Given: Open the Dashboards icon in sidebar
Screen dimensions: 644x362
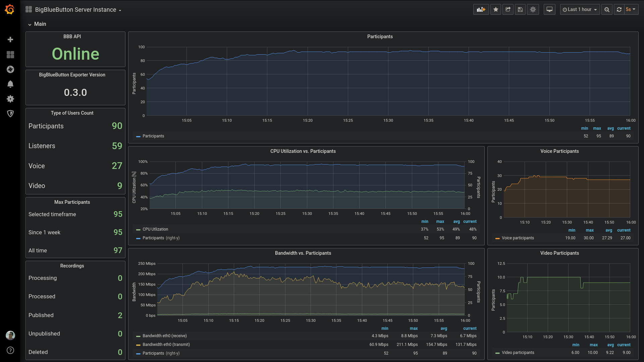Looking at the screenshot, I should click(10, 55).
